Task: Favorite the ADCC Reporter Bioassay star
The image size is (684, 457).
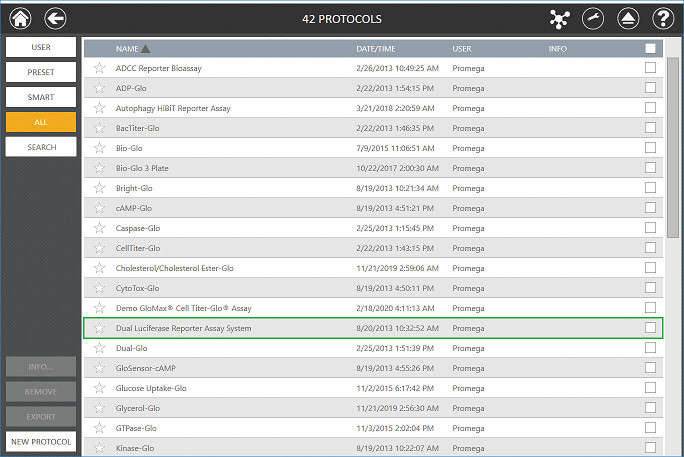Action: click(x=99, y=68)
